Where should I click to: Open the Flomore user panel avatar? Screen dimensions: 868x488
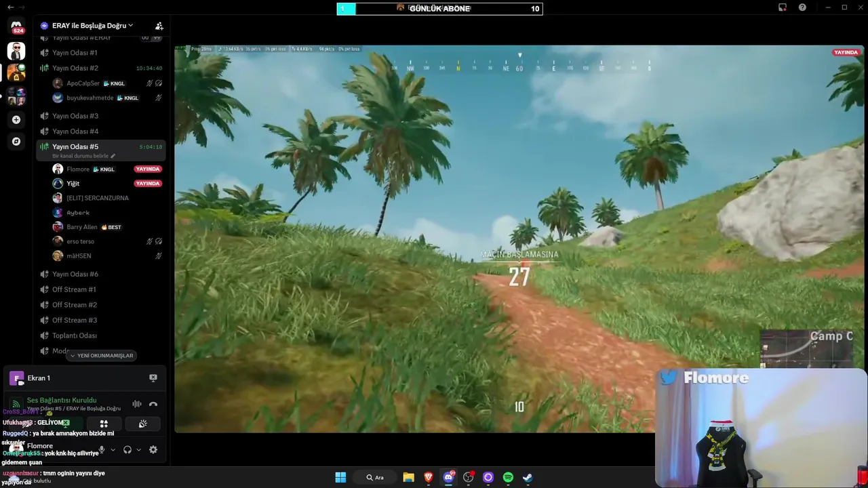point(16,449)
